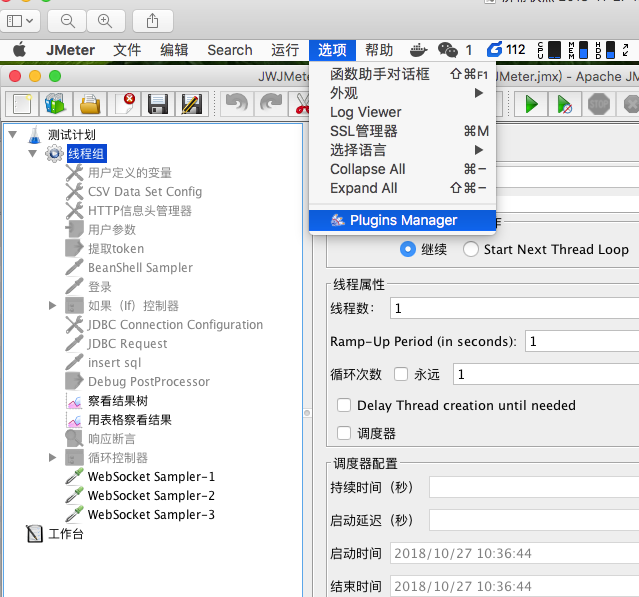Choose 函数助手对话框 menu entry
This screenshot has height=597, width=639.
402,74
